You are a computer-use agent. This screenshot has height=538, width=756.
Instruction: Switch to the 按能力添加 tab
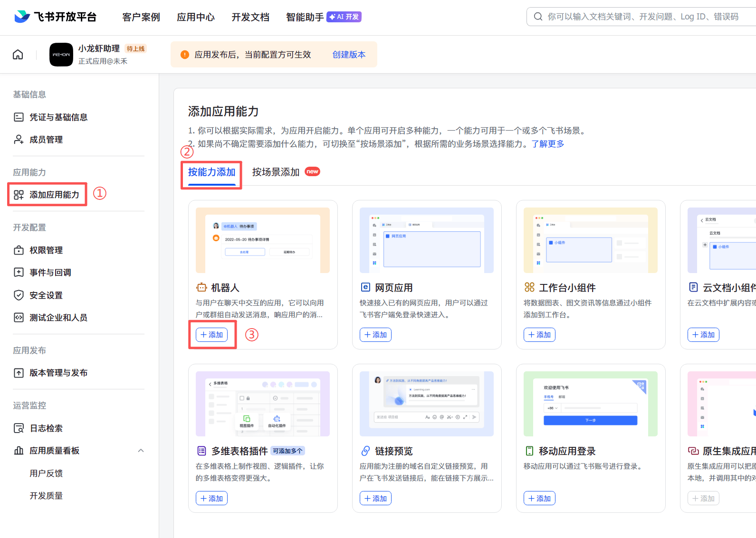[x=212, y=172]
